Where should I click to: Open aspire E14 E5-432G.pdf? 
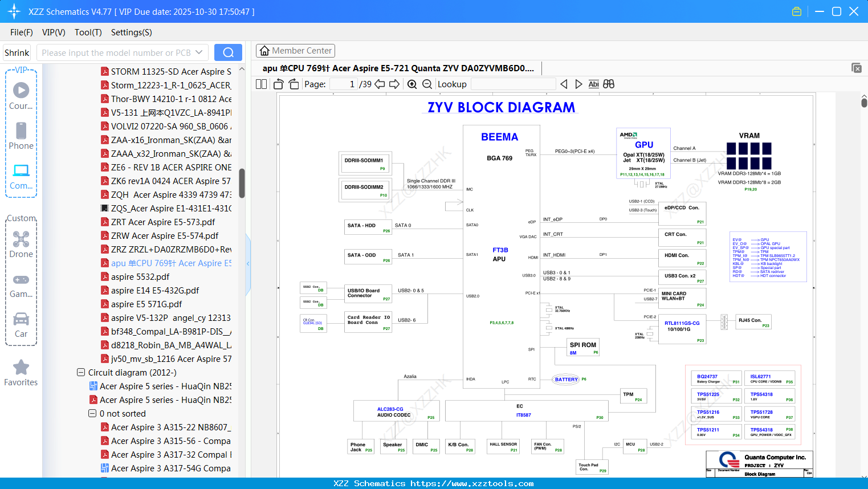pos(150,291)
